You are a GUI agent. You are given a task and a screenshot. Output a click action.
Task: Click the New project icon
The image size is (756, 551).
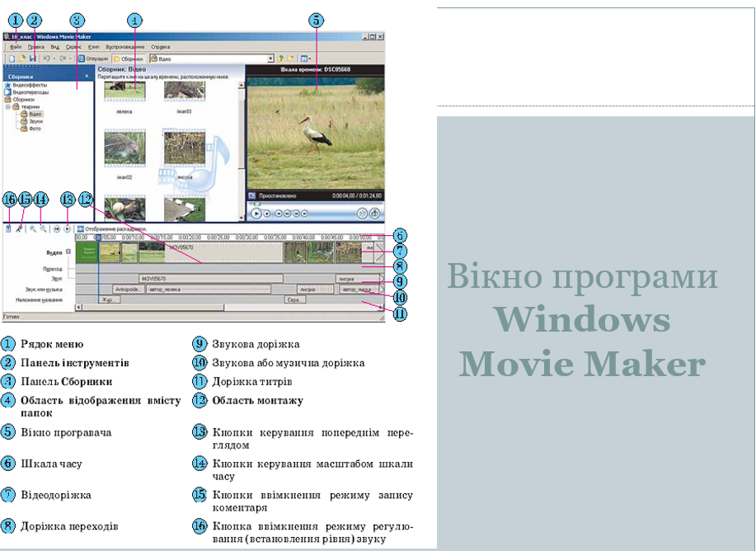click(12, 59)
